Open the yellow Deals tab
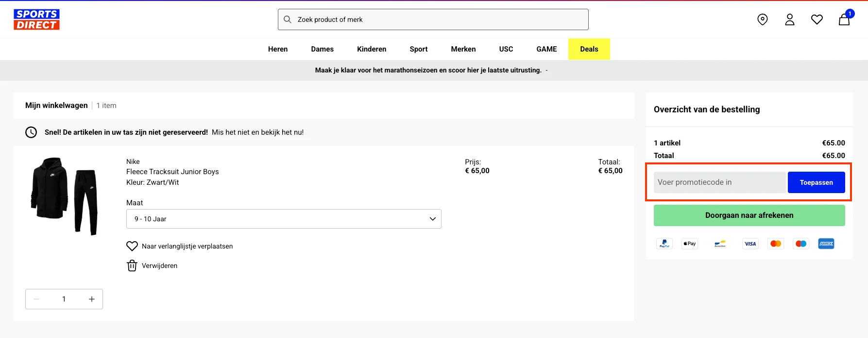The width and height of the screenshot is (868, 338). click(589, 49)
